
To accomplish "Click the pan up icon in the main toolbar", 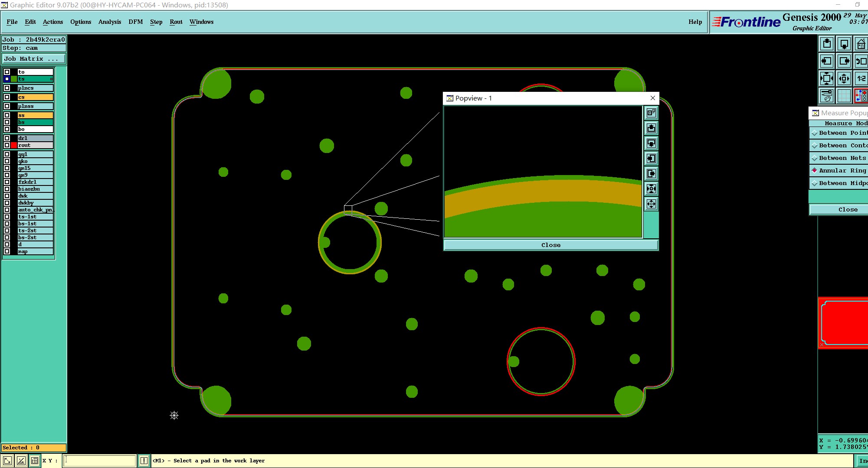I will [x=827, y=44].
